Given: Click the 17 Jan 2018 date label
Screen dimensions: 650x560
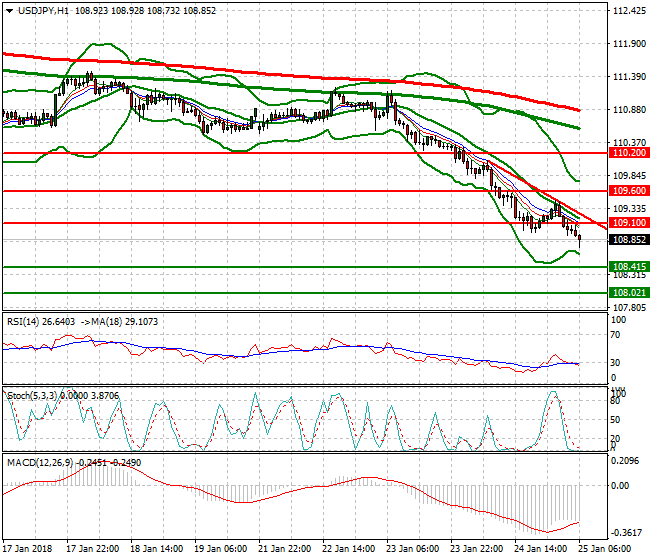Looking at the screenshot, I should coord(28,549).
